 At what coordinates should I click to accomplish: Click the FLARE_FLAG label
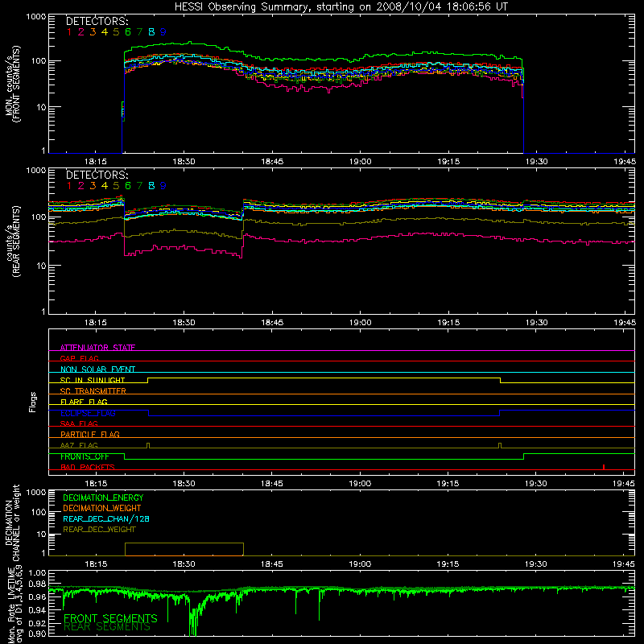click(84, 402)
